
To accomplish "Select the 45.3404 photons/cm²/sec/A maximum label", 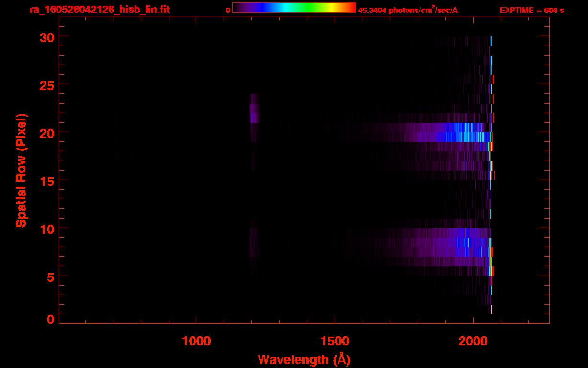I will point(408,10).
